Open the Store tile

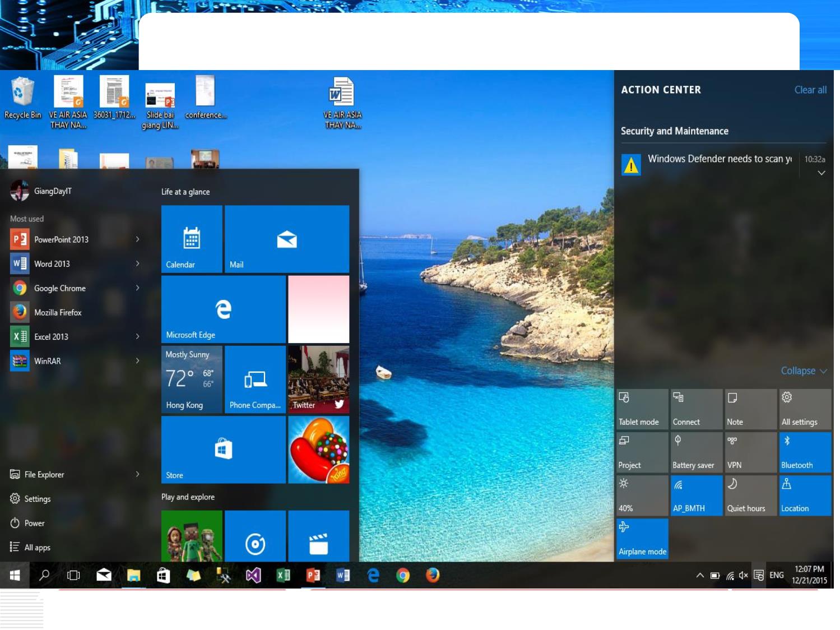(x=224, y=450)
